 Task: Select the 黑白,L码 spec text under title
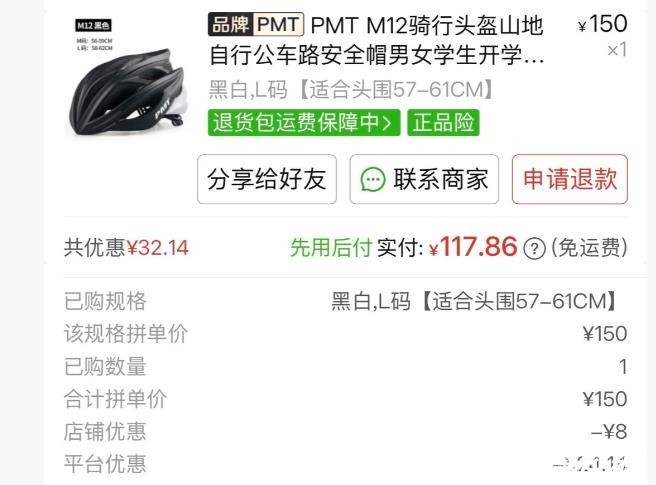point(351,90)
